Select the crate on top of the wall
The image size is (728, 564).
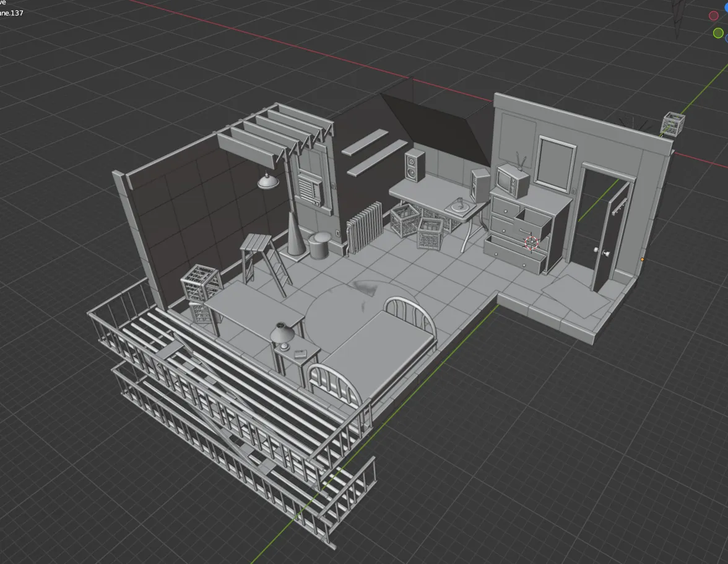click(x=673, y=123)
